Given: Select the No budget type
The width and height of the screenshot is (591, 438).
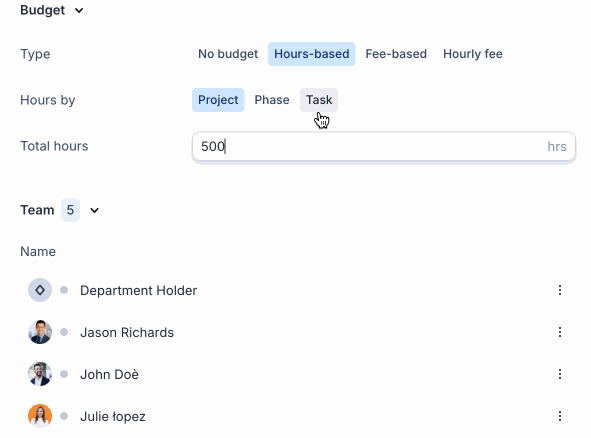Looking at the screenshot, I should pyautogui.click(x=228, y=54).
